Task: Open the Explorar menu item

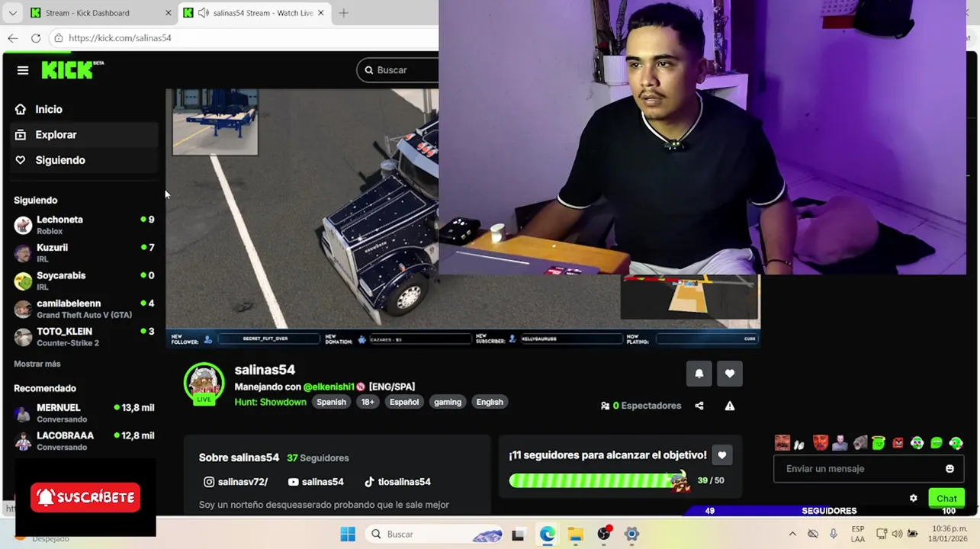Action: click(x=84, y=135)
